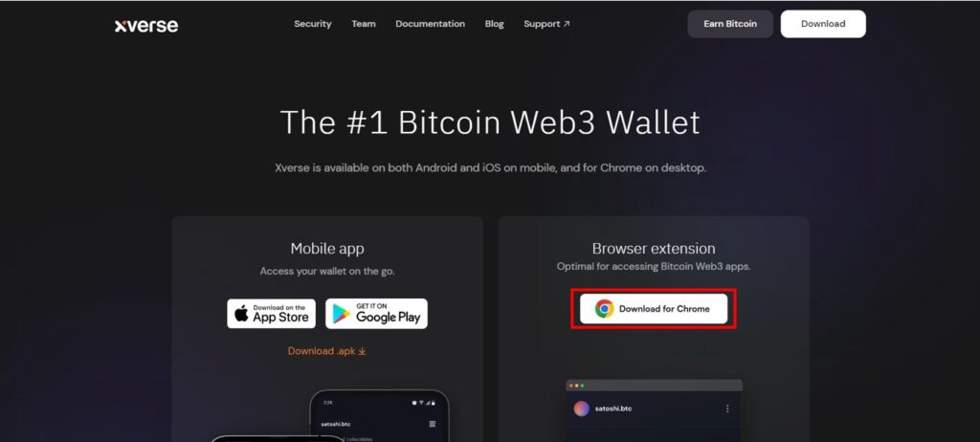The width and height of the screenshot is (980, 442).
Task: Click the browser extension mockup title bar
Action: coord(654,386)
